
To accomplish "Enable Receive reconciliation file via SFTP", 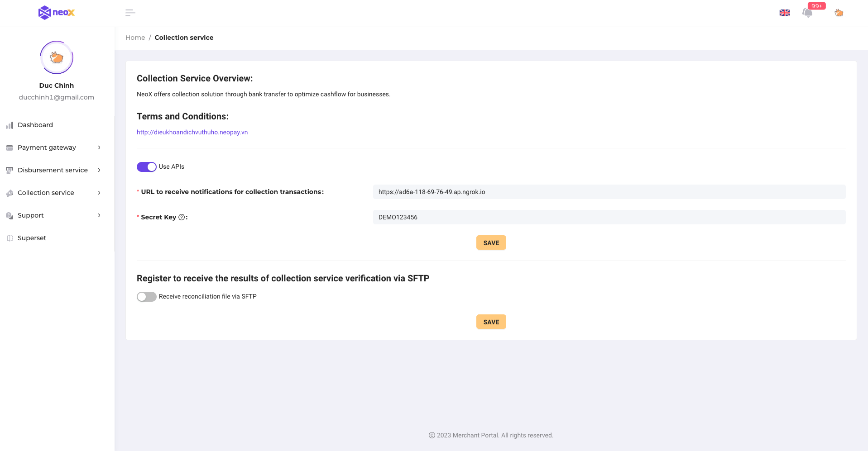I will click(x=147, y=297).
